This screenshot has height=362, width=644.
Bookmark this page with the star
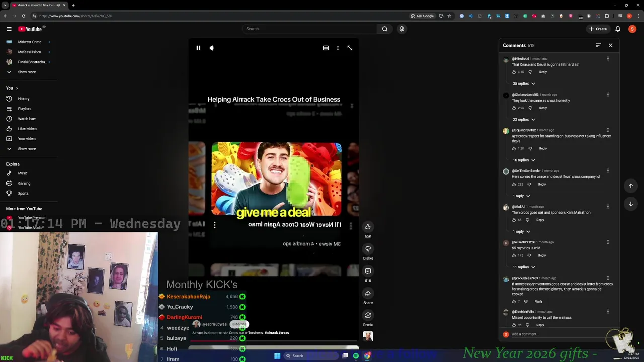(449, 16)
